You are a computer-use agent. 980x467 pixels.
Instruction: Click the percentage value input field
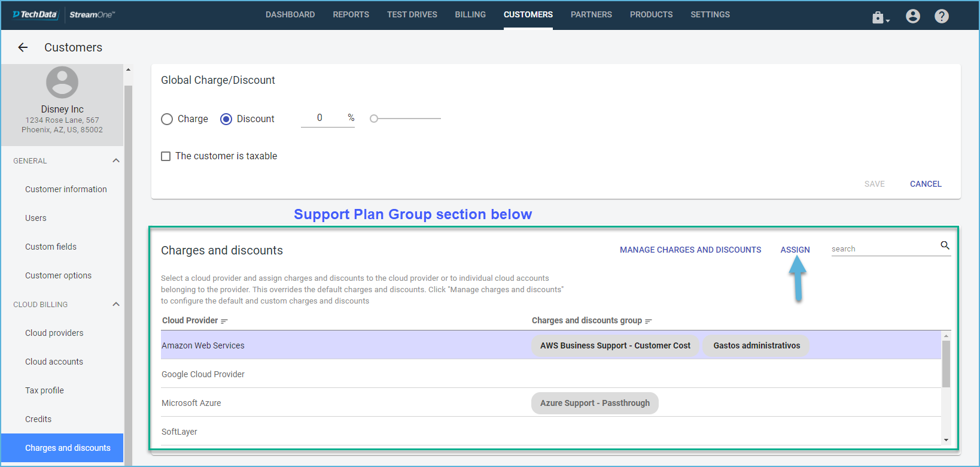coord(328,118)
